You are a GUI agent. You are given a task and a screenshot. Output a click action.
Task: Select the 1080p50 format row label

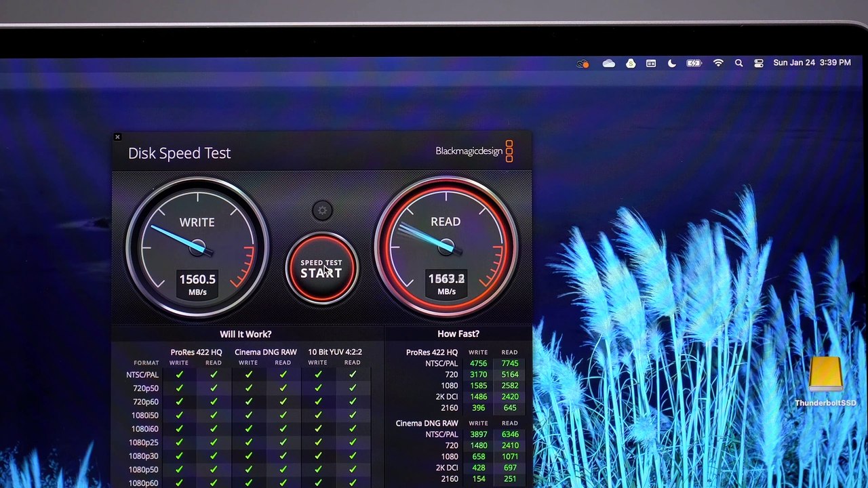point(144,470)
